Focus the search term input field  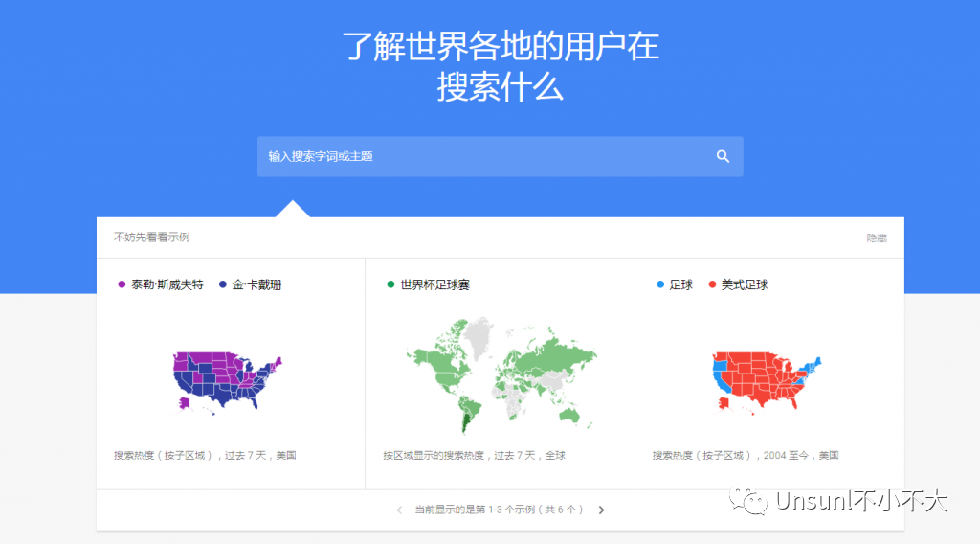(x=500, y=156)
